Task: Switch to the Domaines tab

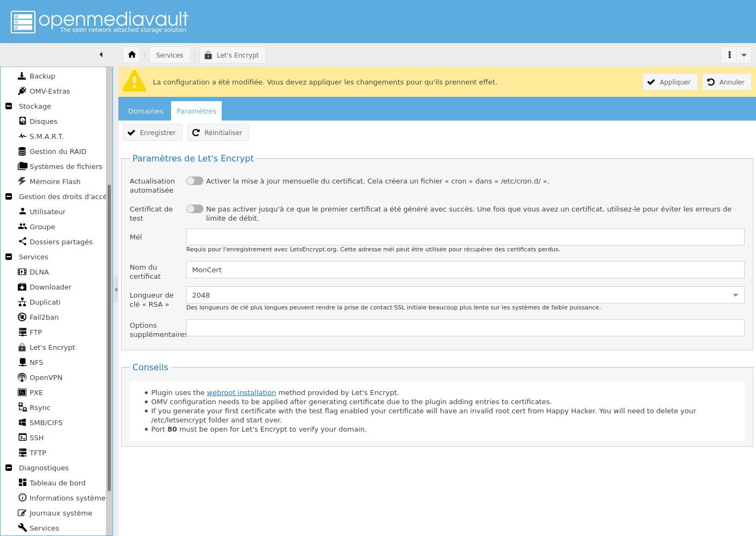Action: pyautogui.click(x=145, y=111)
